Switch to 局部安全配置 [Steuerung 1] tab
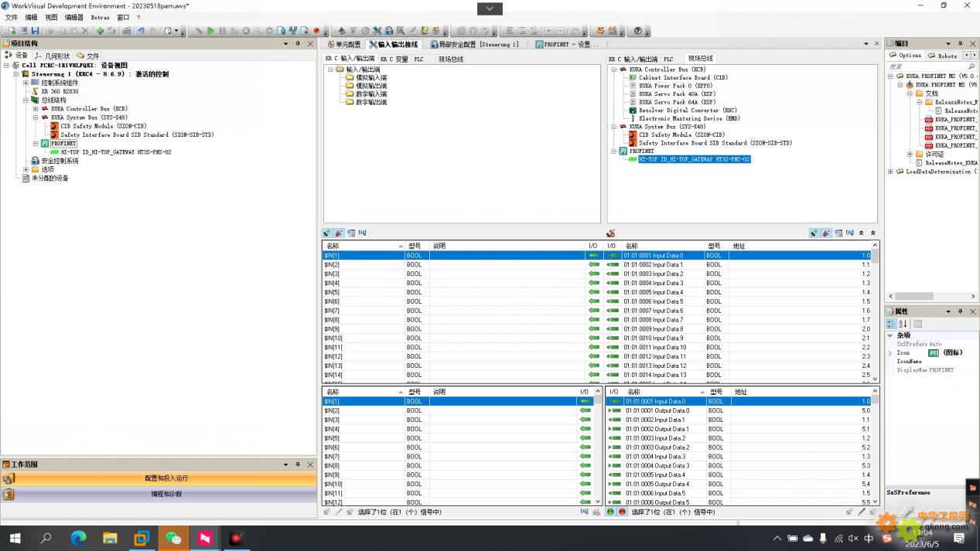Viewport: 980px width, 551px height. pos(475,44)
